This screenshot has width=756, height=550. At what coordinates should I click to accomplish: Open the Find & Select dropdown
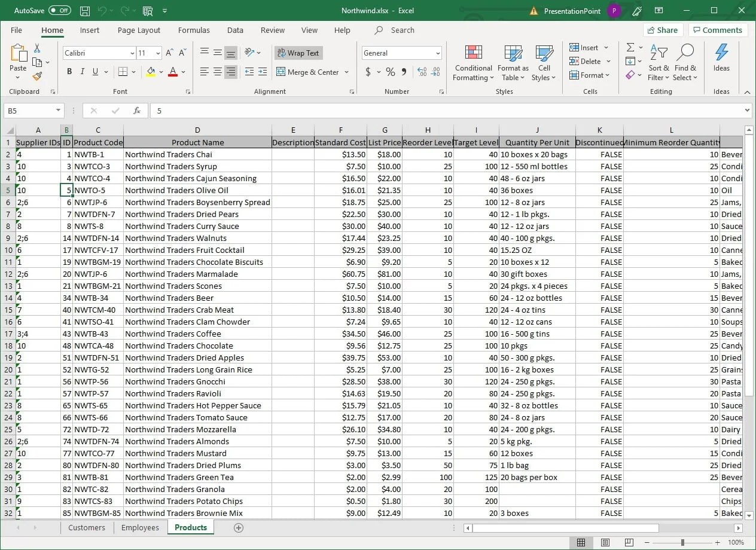coord(685,63)
